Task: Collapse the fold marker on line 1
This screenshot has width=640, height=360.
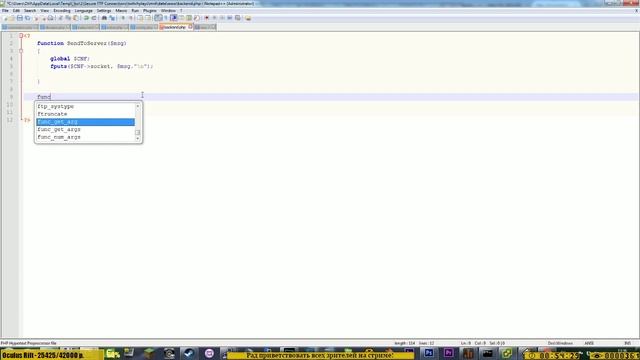Action: 21,36
